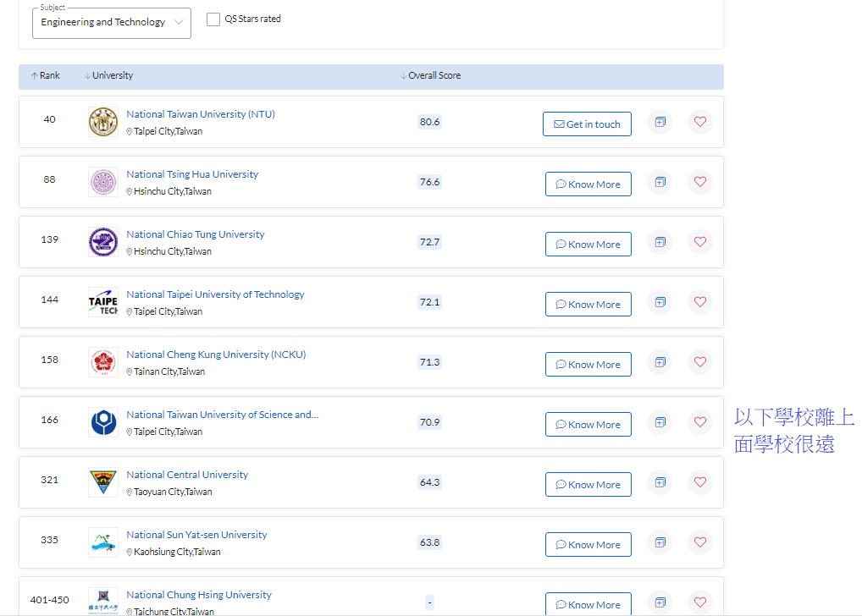The height and width of the screenshot is (616, 862).
Task: Add National Sun Yat-sen University to compare
Action: 660,542
